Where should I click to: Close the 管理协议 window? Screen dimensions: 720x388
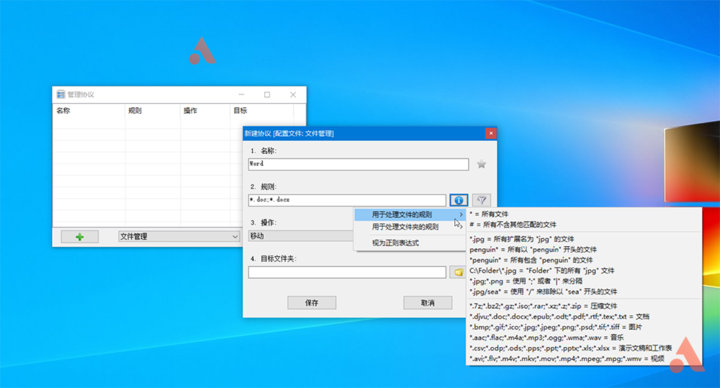[293, 95]
